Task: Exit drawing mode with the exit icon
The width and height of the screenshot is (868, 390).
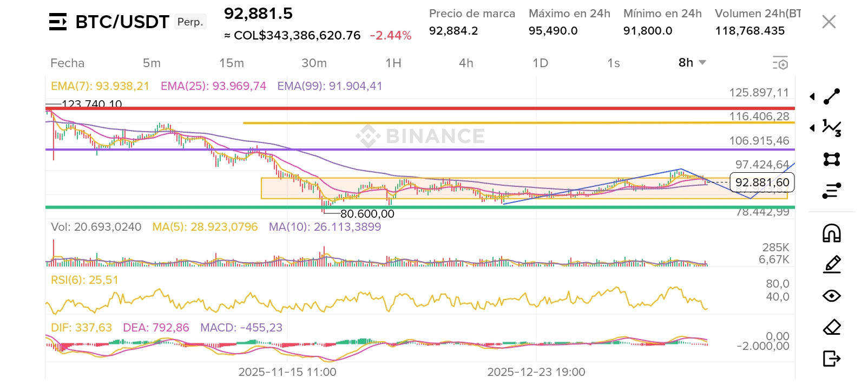Action: click(832, 359)
